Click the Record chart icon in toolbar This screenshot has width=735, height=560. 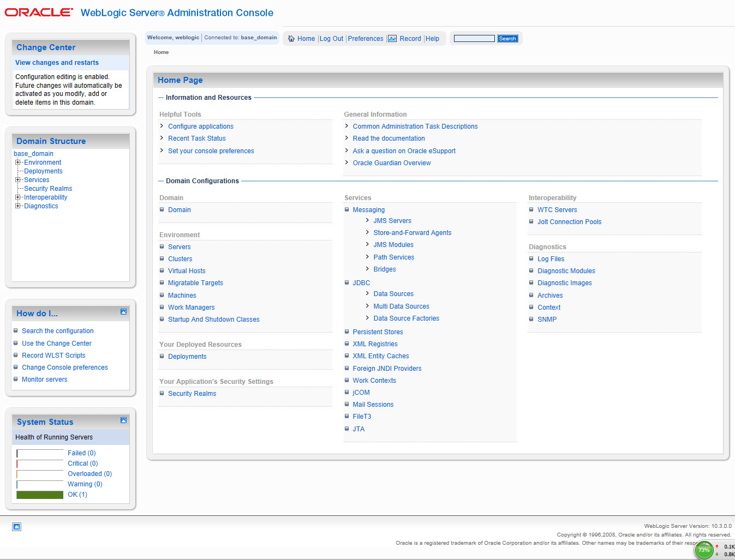tap(392, 39)
